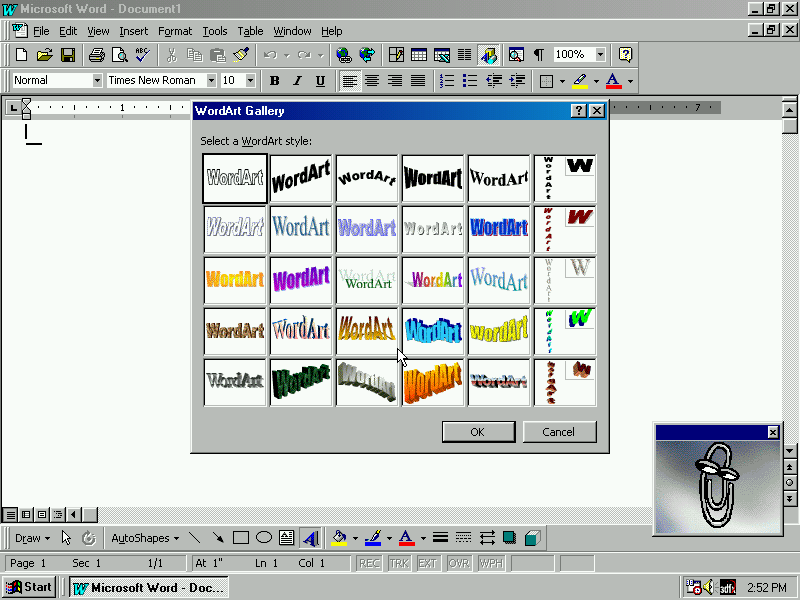Open the Font dropdown showing Times New Roman
The width and height of the screenshot is (800, 600).
click(211, 81)
